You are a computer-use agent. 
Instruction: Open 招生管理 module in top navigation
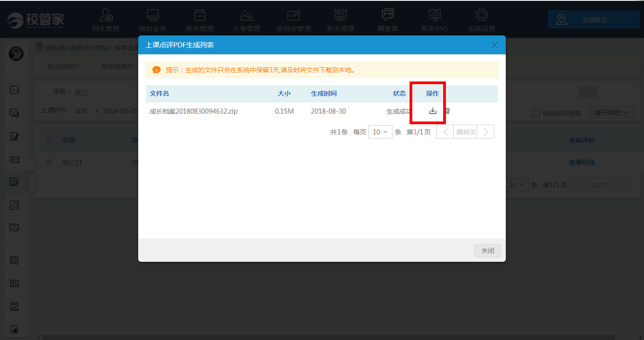pos(106,20)
